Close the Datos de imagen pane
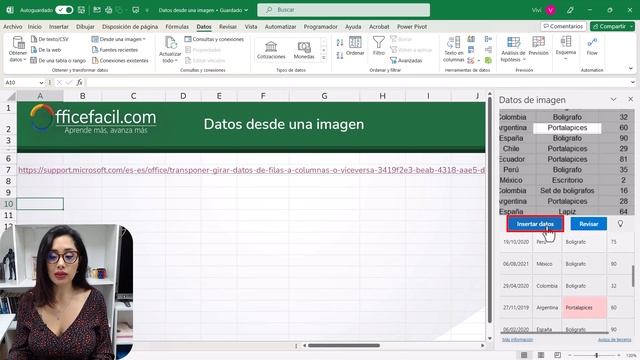The height and width of the screenshot is (360, 640). pos(631,99)
